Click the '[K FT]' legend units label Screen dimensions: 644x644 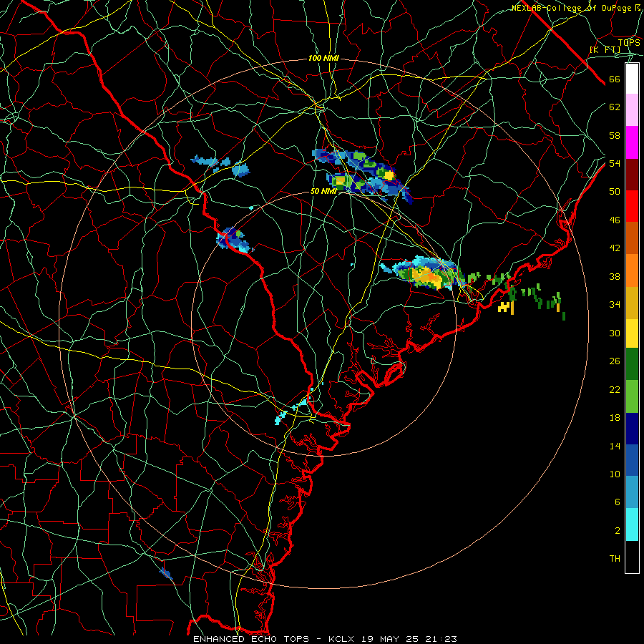click(605, 49)
